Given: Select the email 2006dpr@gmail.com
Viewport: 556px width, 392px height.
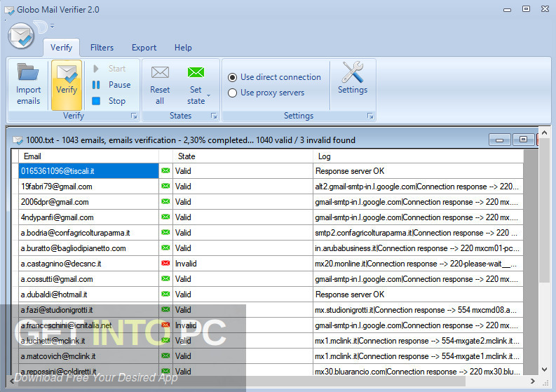Looking at the screenshot, I should [88, 202].
